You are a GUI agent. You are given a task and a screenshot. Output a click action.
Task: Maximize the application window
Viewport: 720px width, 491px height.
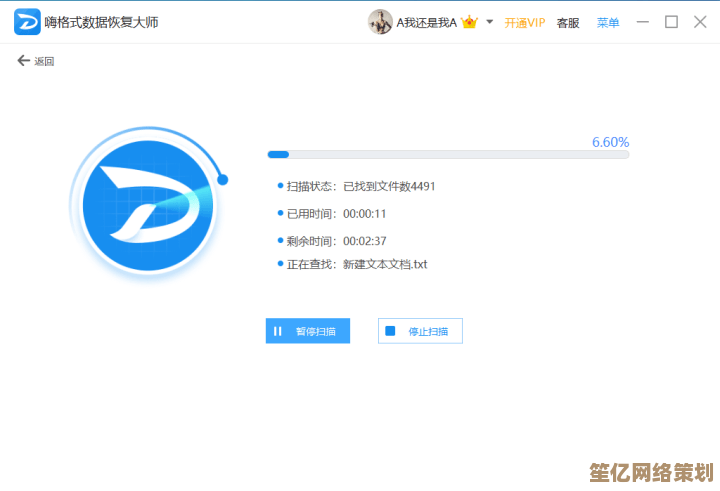pyautogui.click(x=671, y=22)
